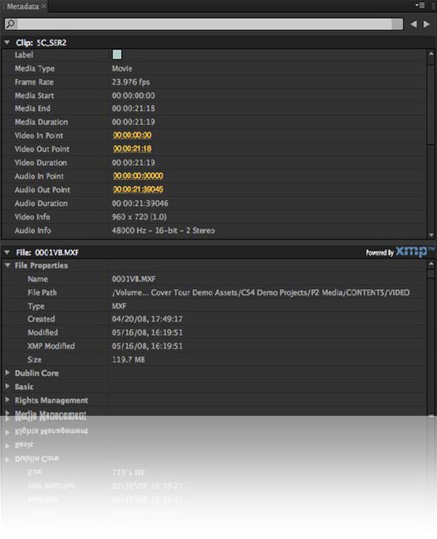Expand the Media Management group

[7, 414]
